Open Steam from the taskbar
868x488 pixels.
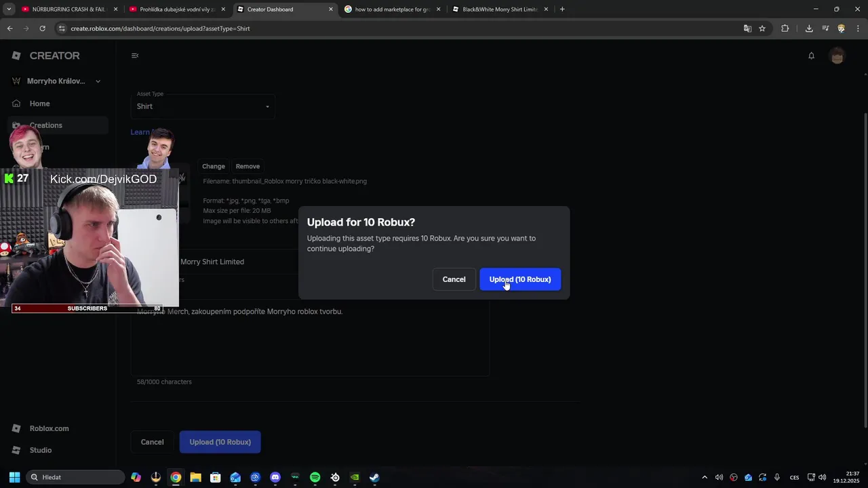pyautogui.click(x=374, y=477)
